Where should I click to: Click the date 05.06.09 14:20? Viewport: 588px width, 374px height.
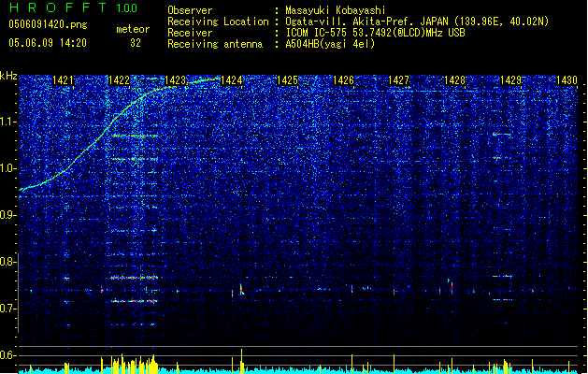pos(48,43)
